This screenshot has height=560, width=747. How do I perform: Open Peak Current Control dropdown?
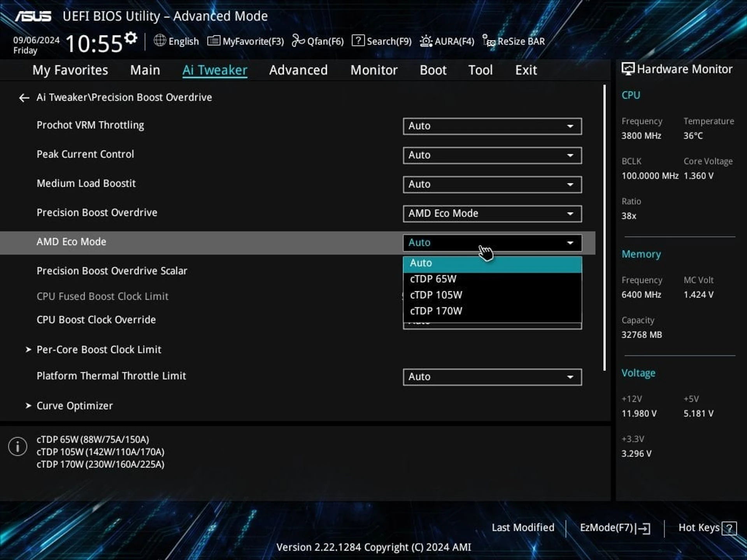point(492,155)
